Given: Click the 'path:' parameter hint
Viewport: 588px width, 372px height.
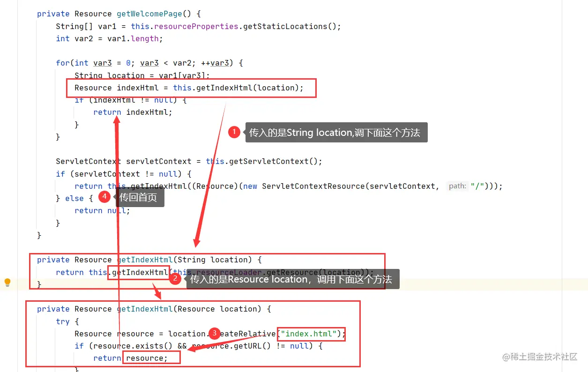Looking at the screenshot, I should (x=457, y=186).
